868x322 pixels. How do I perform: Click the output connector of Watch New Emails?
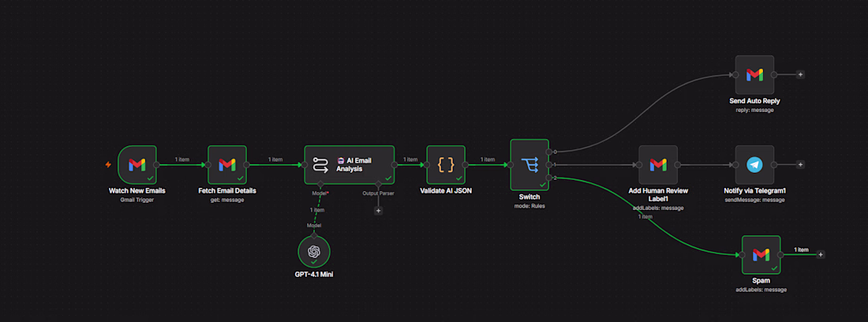[157, 164]
